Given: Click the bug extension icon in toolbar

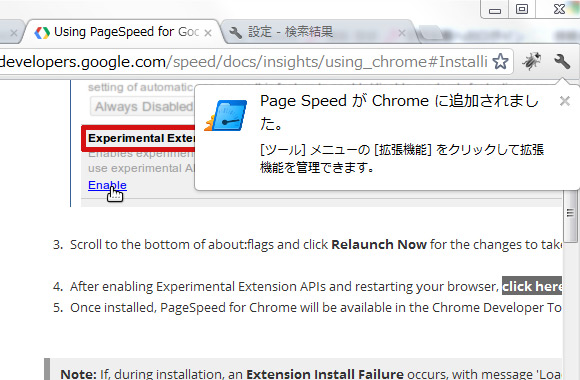Looking at the screenshot, I should point(532,61).
